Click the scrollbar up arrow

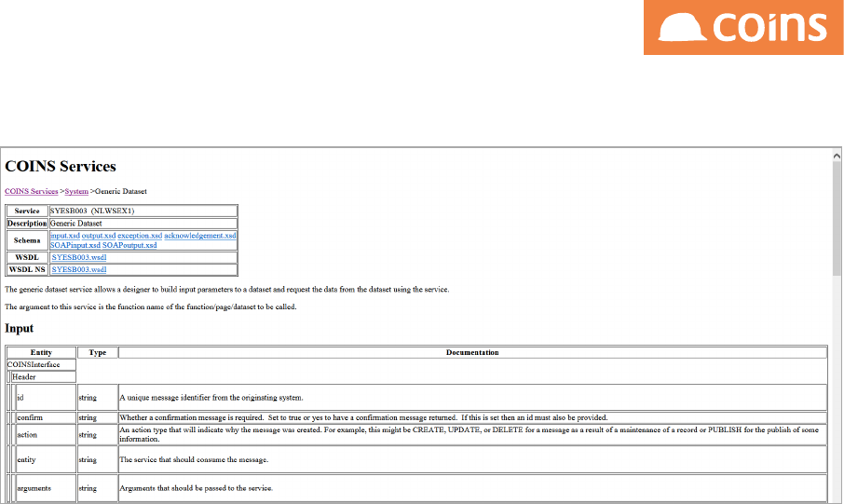(x=837, y=156)
